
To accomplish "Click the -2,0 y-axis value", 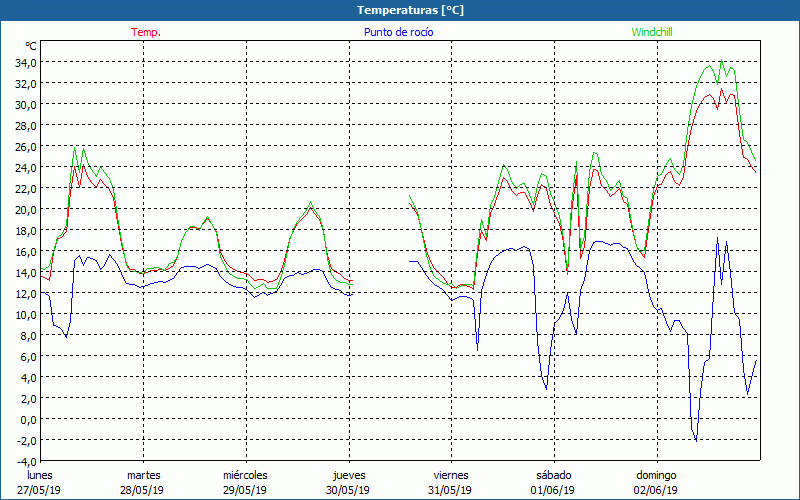I will click(x=28, y=441).
